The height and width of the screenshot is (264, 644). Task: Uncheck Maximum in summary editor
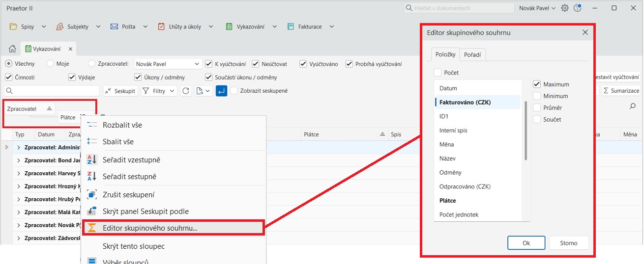click(x=537, y=84)
